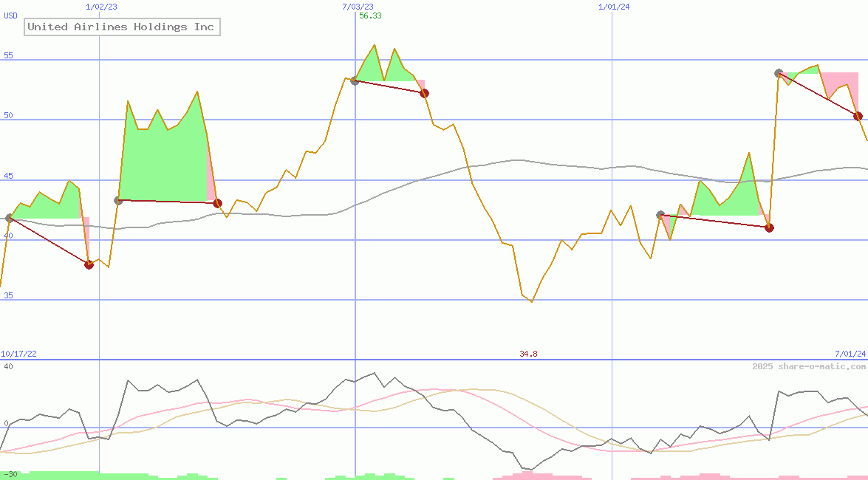Click the red end marker near 38 USD
Viewport: 868px width, 480px height.
pyautogui.click(x=89, y=264)
